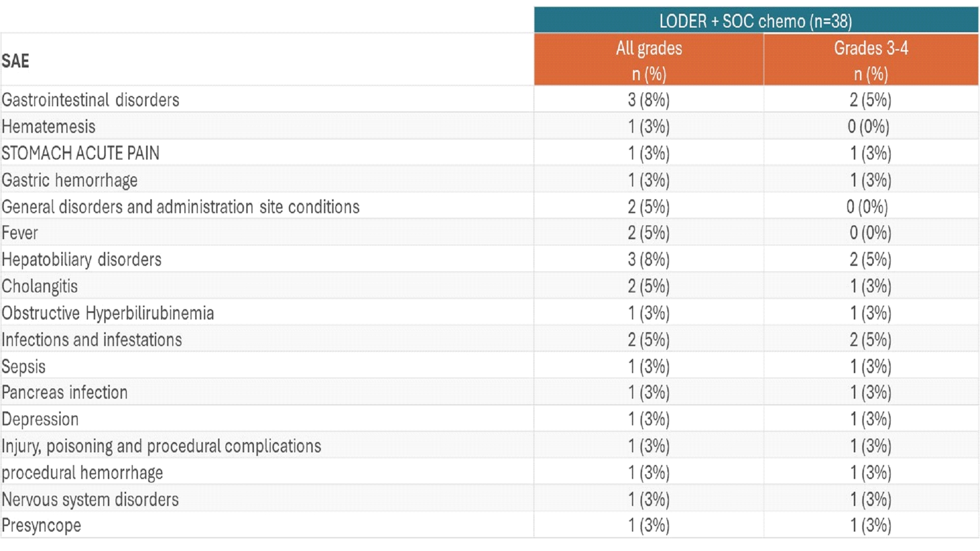This screenshot has width=980, height=551.
Task: Select the Obstructive Hyperbilirubinemia cell
Action: pyautogui.click(x=108, y=313)
